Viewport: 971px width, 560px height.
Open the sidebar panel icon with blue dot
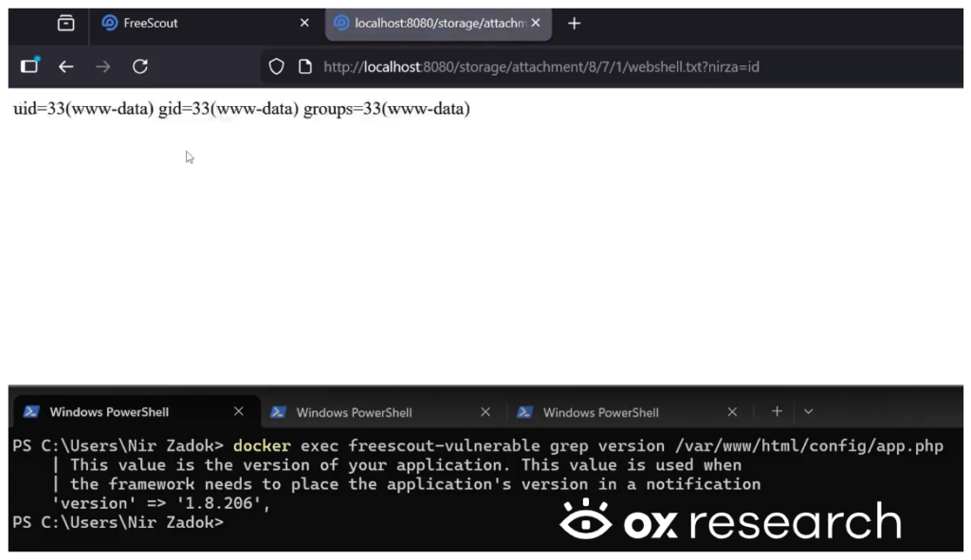tap(29, 65)
